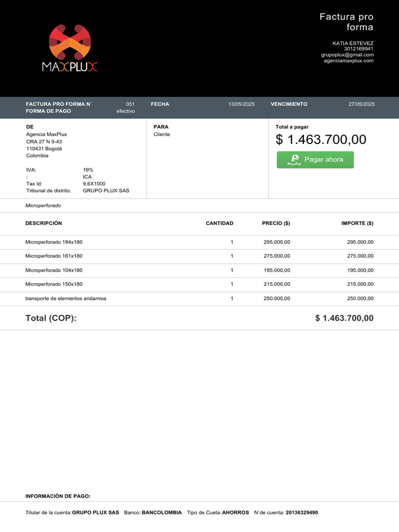Viewport: 399px width, 532px height.
Task: Click the Total a pagar amount $ 1.463.700,00
Action: [x=321, y=139]
